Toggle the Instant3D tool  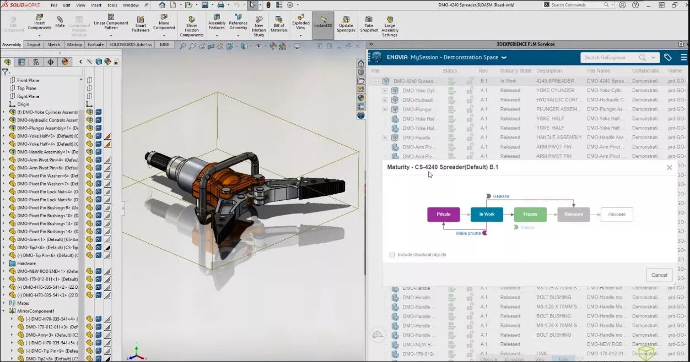323,23
